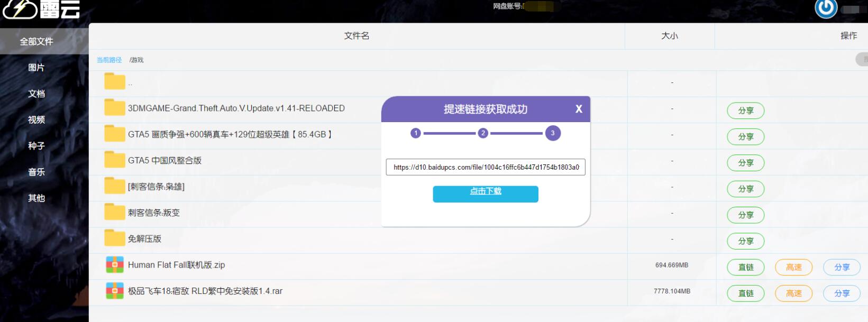Click 高速 for 极品飞车18 rar file
Screen dimensions: 868x322
[793, 293]
